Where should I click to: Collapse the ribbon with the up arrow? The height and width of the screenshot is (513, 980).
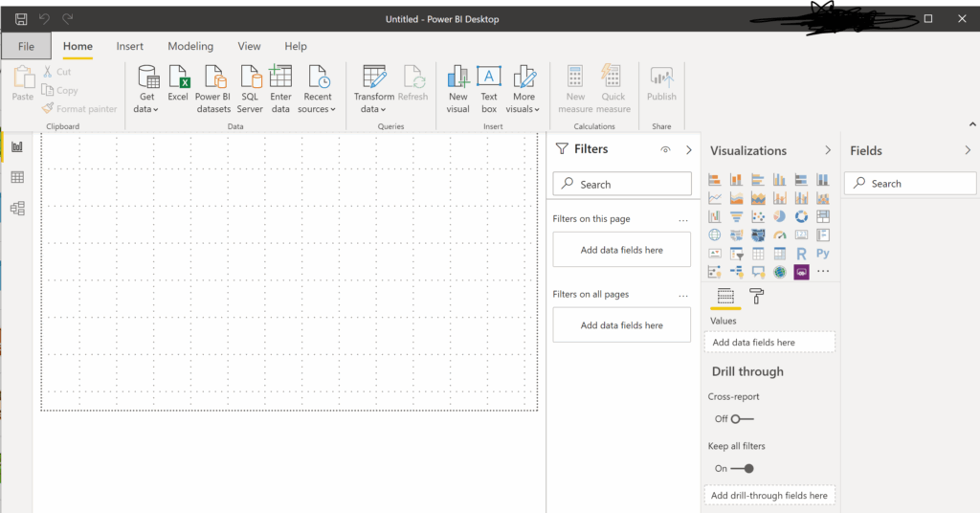tap(972, 124)
